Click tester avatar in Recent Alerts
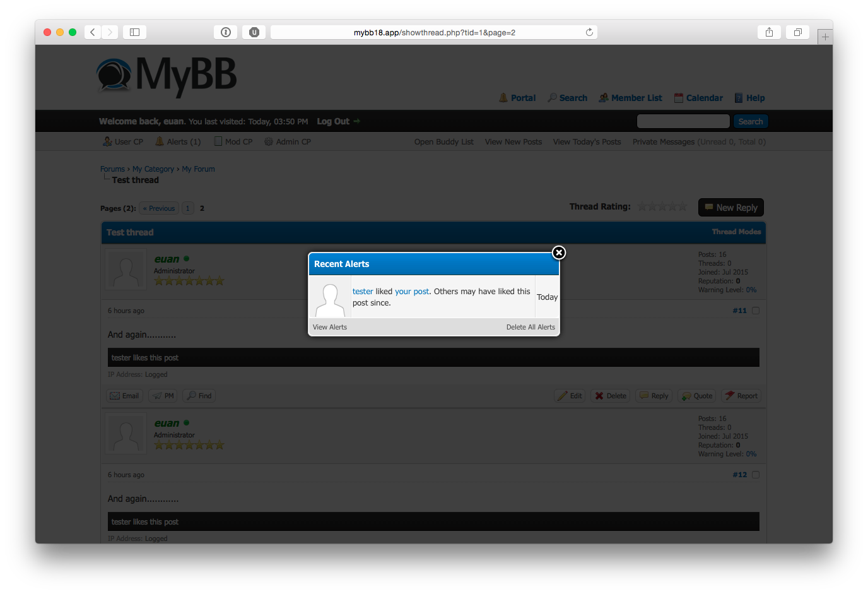 point(330,300)
